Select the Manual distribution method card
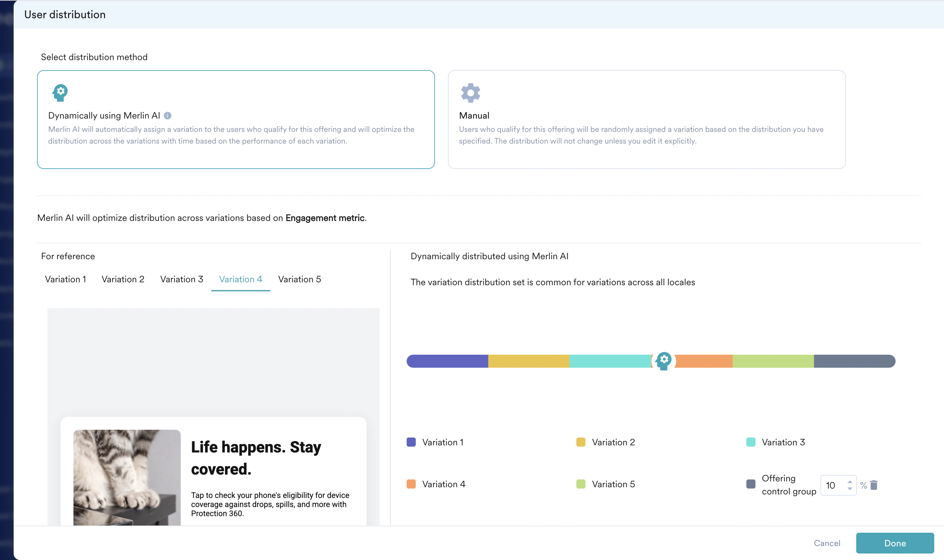 click(646, 119)
